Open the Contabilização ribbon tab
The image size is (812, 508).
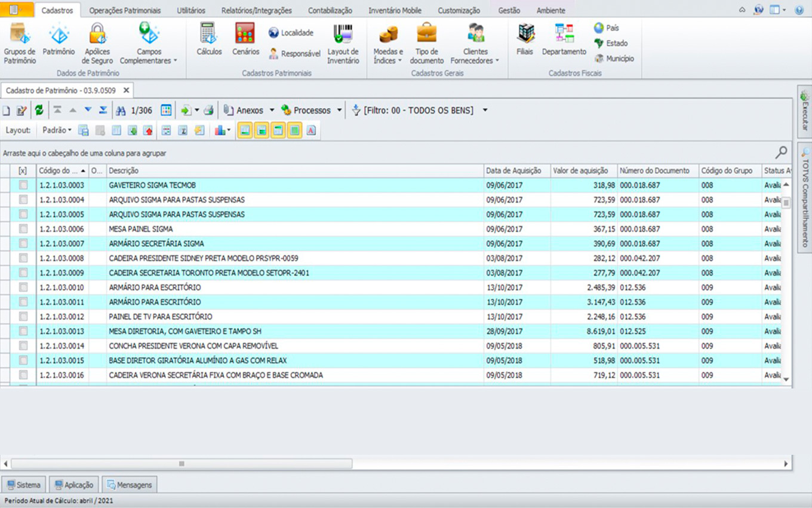(330, 10)
